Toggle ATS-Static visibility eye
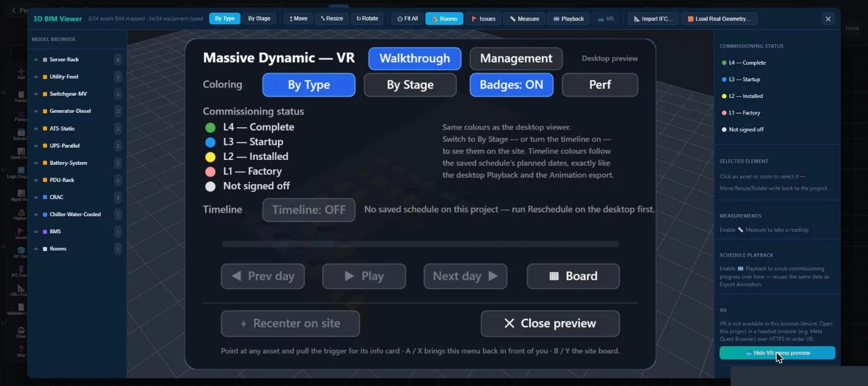This screenshot has height=386, width=868. (36, 128)
